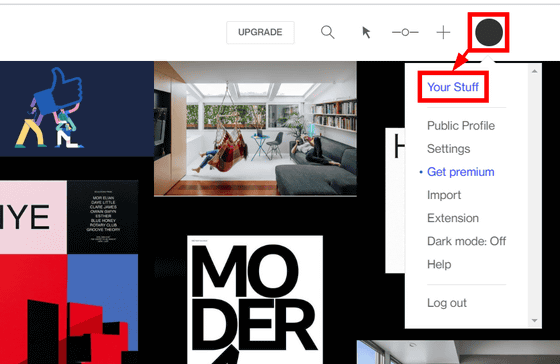Select the pointer arrow tool icon

coord(366,32)
